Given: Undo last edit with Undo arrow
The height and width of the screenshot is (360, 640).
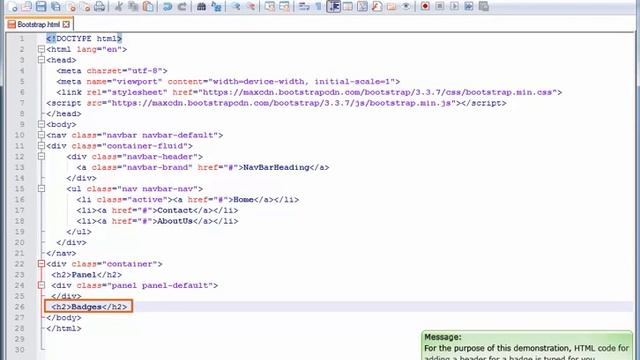Looking at the screenshot, I should [x=167, y=6].
